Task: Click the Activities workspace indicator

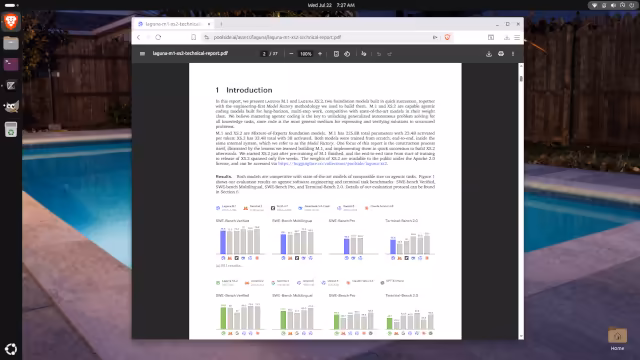Action: coord(11,5)
